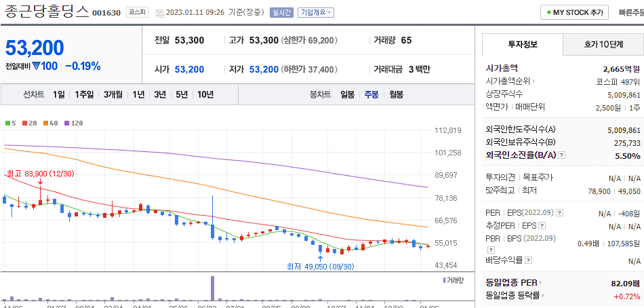Click the 상장주식수 5,009,861 row
644x308 pixels.
point(563,94)
